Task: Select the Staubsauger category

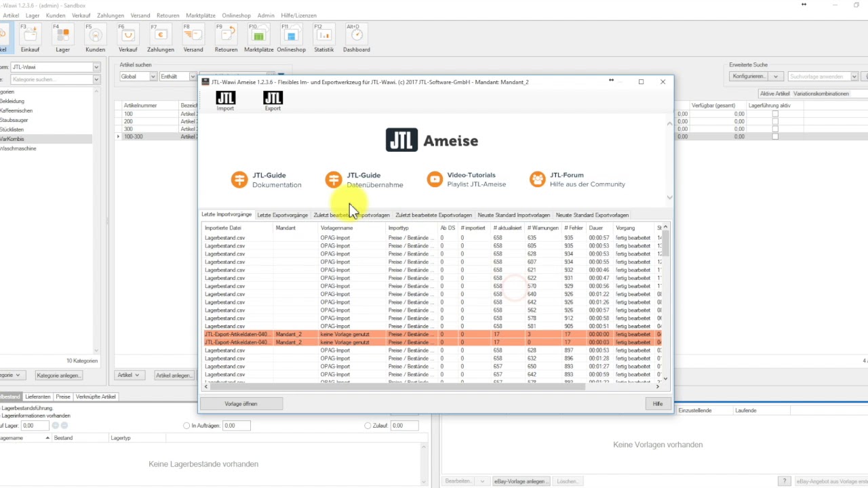Action: tap(14, 120)
